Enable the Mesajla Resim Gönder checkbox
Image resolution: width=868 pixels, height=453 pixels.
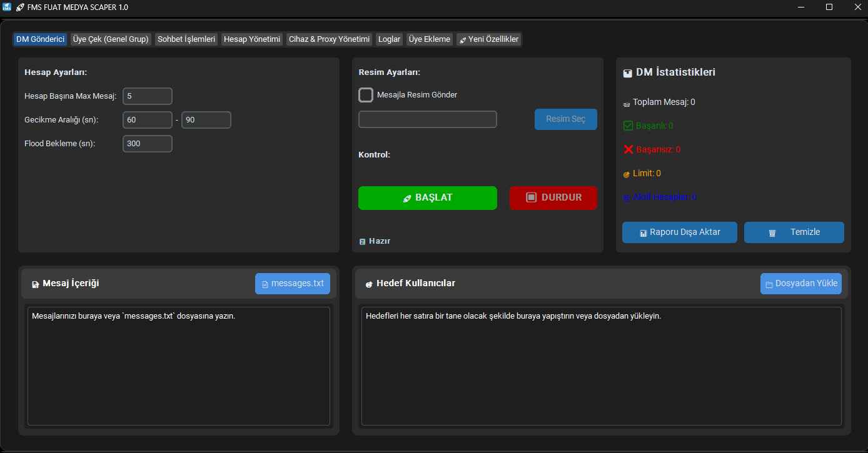point(366,95)
